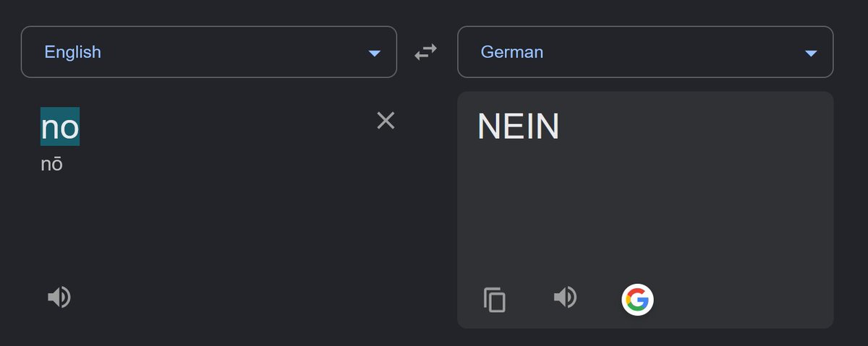Open the English source language dropdown

coord(209,52)
